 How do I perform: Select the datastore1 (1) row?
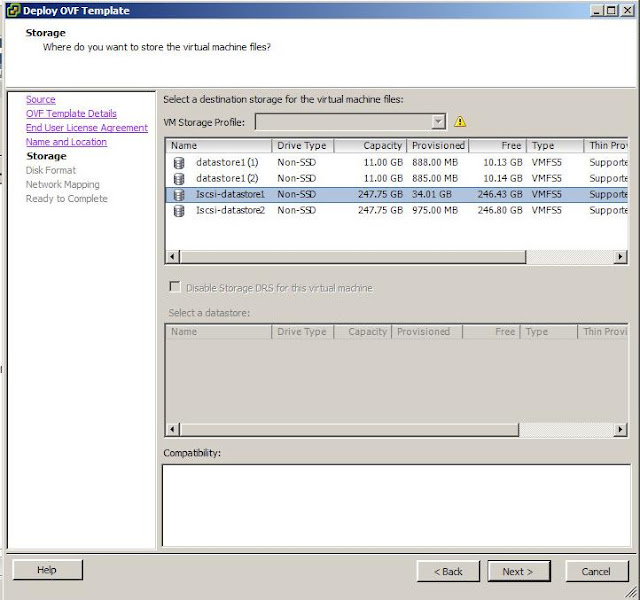tap(397, 163)
